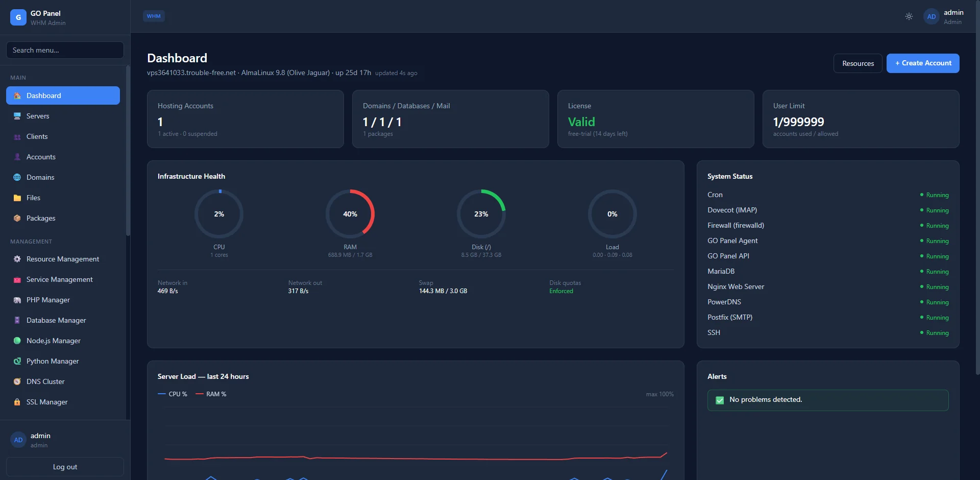Image resolution: width=980 pixels, height=480 pixels.
Task: Click the License Valid text
Action: (581, 122)
